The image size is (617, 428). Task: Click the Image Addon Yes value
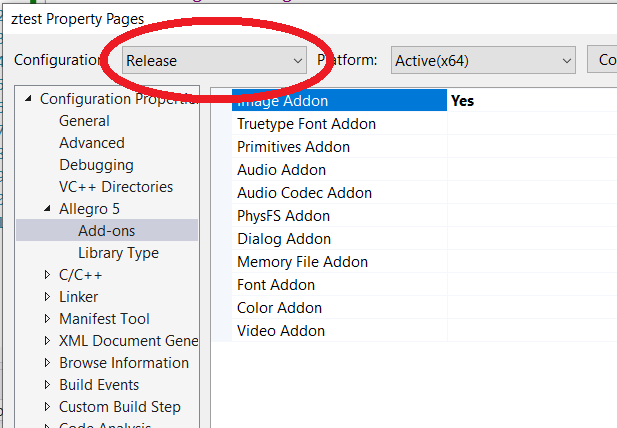click(462, 101)
